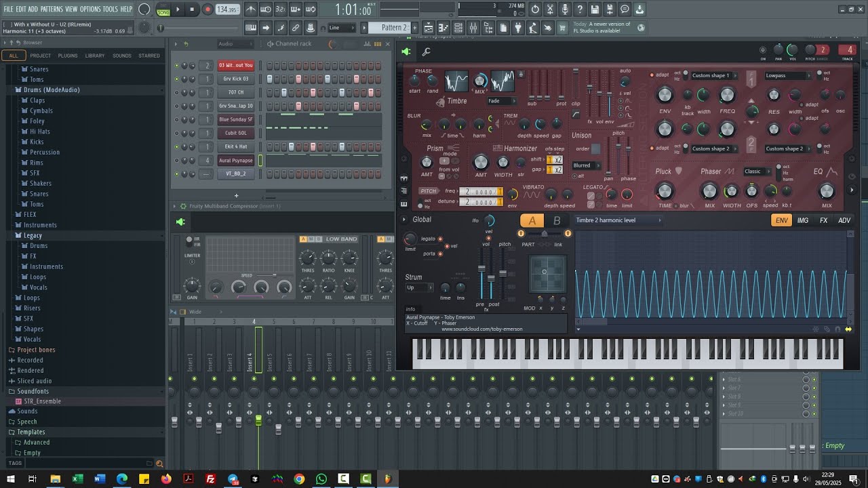The width and height of the screenshot is (868, 488).
Task: Open the mixer view icon
Action: click(473, 28)
